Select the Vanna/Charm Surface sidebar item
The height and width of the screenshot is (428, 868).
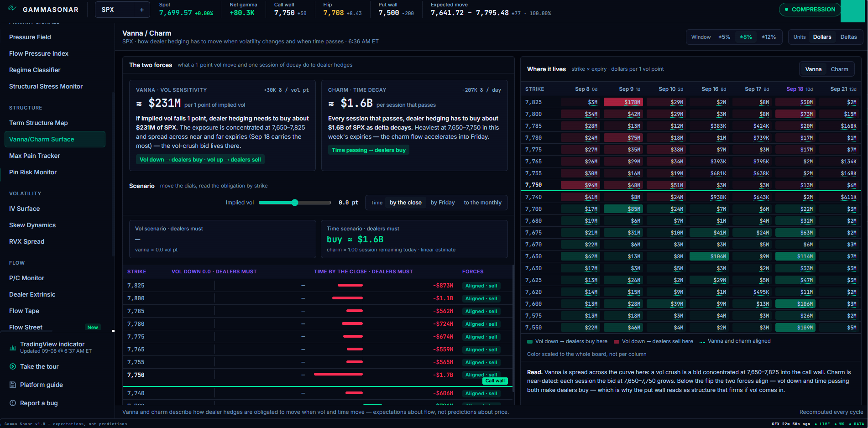tap(55, 139)
